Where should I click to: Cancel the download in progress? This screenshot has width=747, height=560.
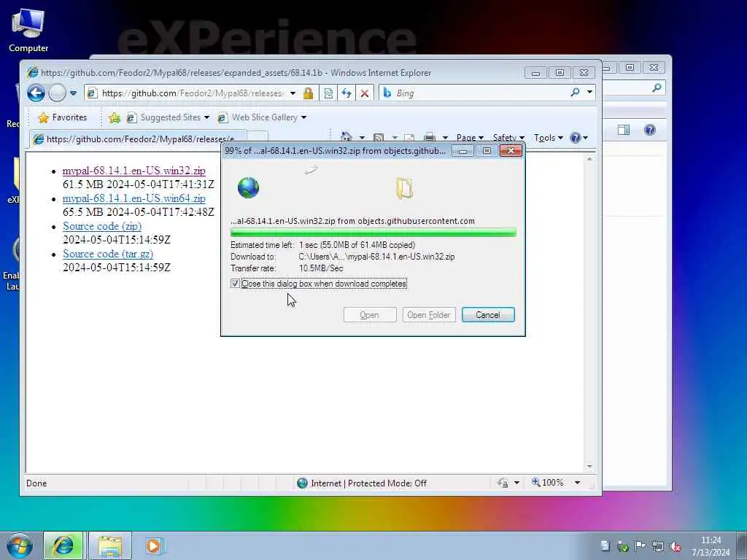(x=488, y=315)
